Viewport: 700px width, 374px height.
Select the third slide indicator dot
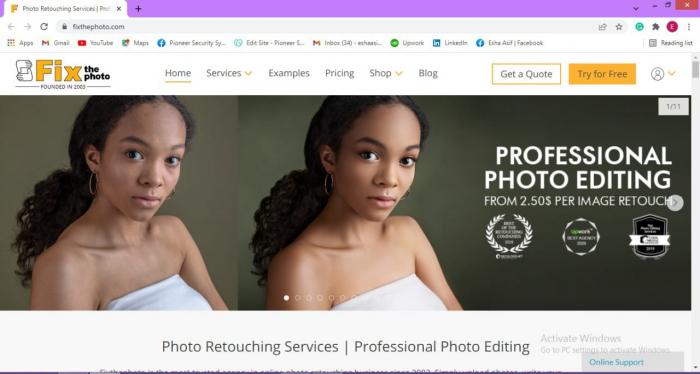(x=309, y=298)
